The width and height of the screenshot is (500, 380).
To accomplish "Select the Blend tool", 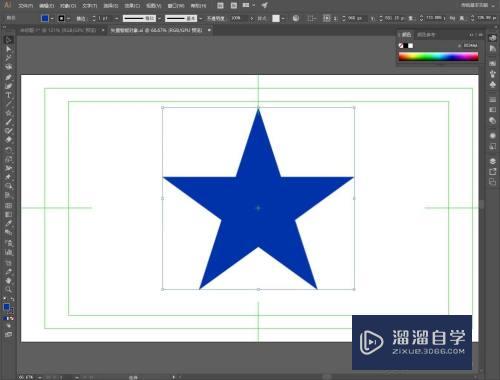I will 9,232.
